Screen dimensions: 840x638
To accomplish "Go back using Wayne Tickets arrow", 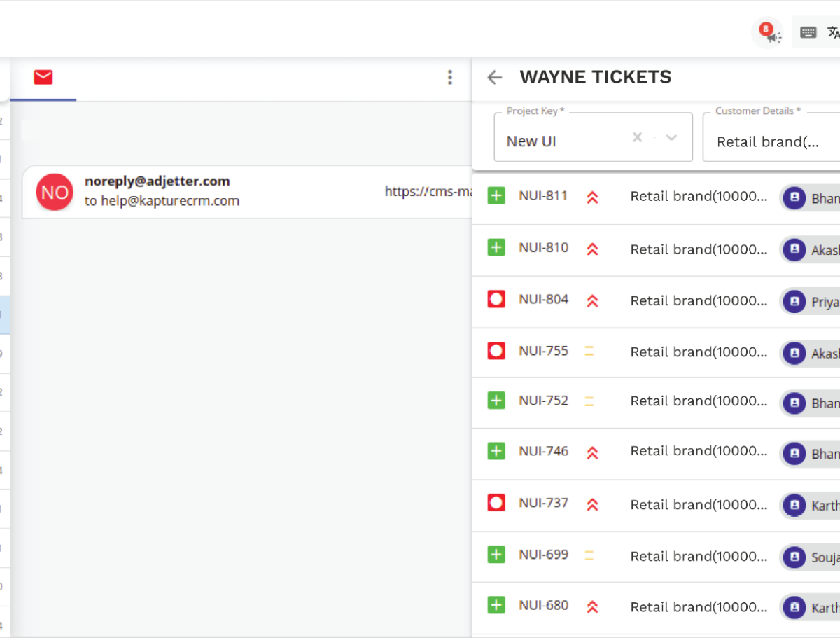I will (495, 77).
